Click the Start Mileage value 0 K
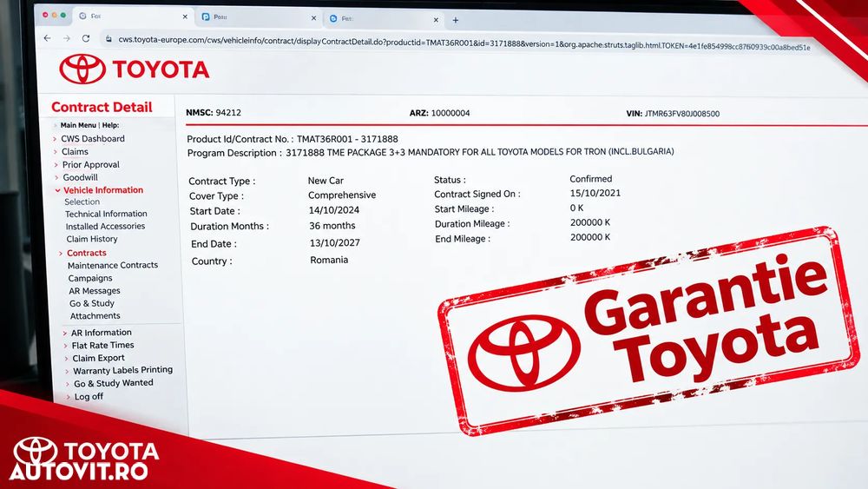 point(577,208)
